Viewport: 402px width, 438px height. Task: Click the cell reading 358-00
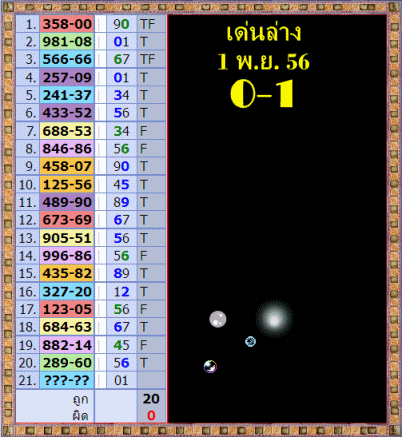(67, 24)
